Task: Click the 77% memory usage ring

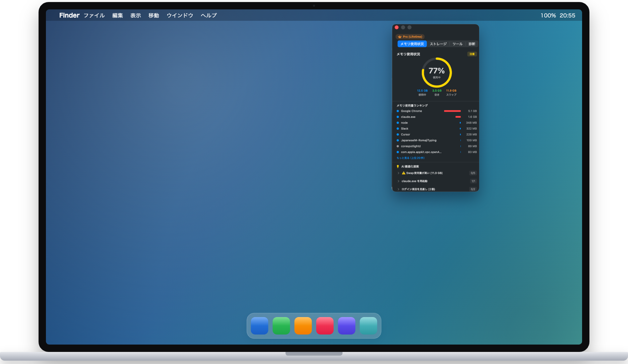Action: [437, 72]
